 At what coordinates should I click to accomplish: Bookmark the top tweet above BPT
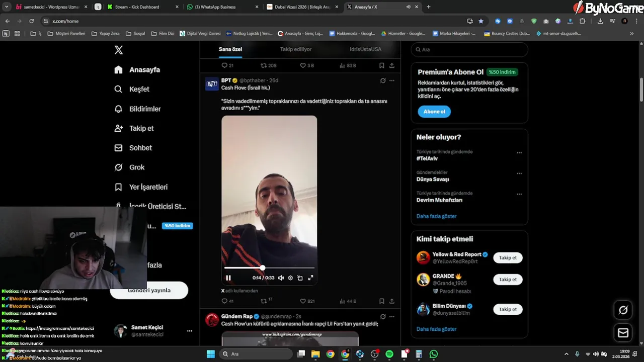[382, 65]
